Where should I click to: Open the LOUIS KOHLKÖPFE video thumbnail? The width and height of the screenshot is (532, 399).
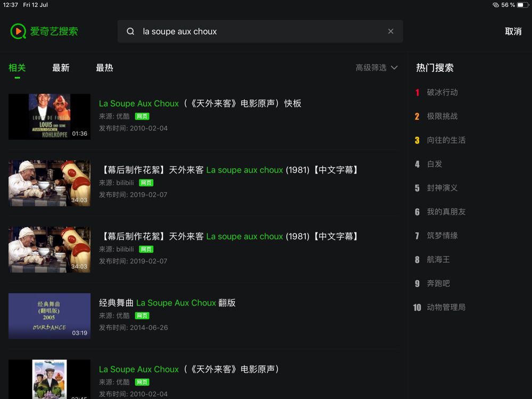[x=49, y=117]
